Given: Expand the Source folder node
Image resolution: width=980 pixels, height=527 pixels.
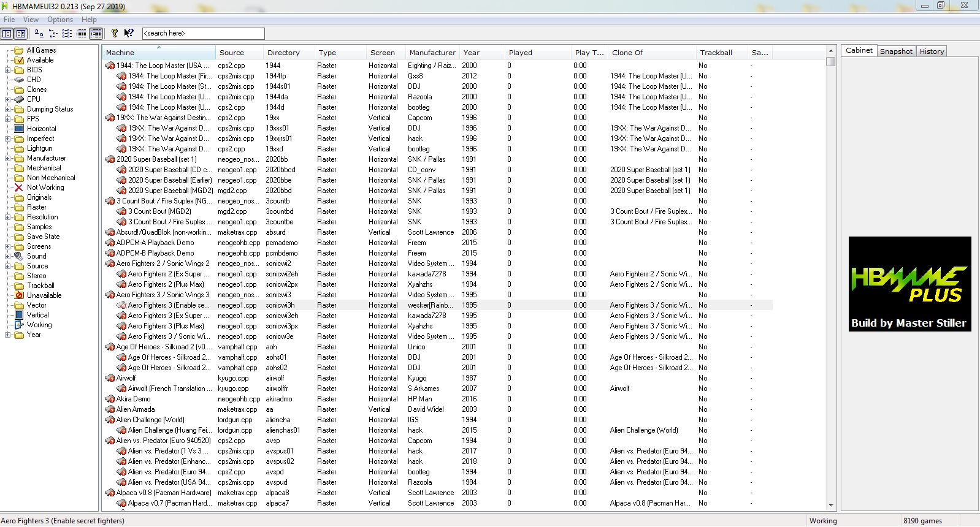Looking at the screenshot, I should (8, 266).
